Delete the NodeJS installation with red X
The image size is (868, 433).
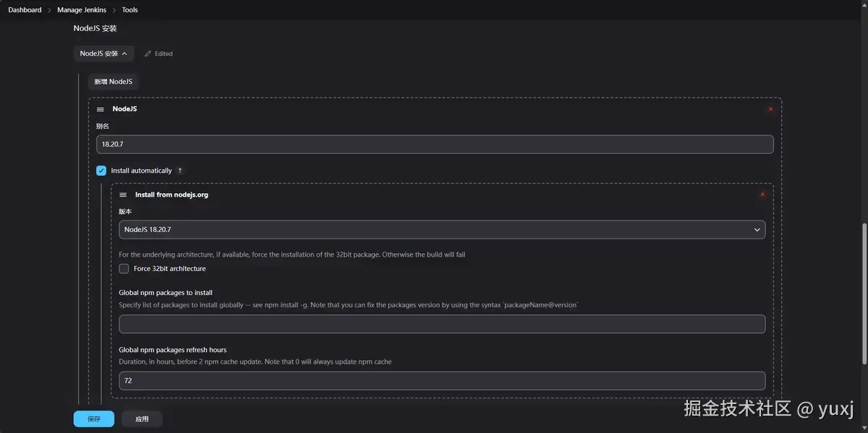[x=770, y=109]
